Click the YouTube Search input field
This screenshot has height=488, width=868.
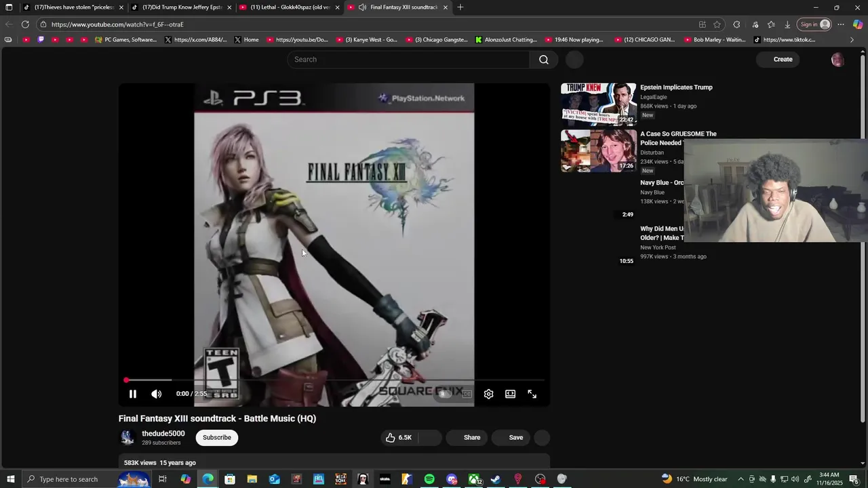pos(409,60)
